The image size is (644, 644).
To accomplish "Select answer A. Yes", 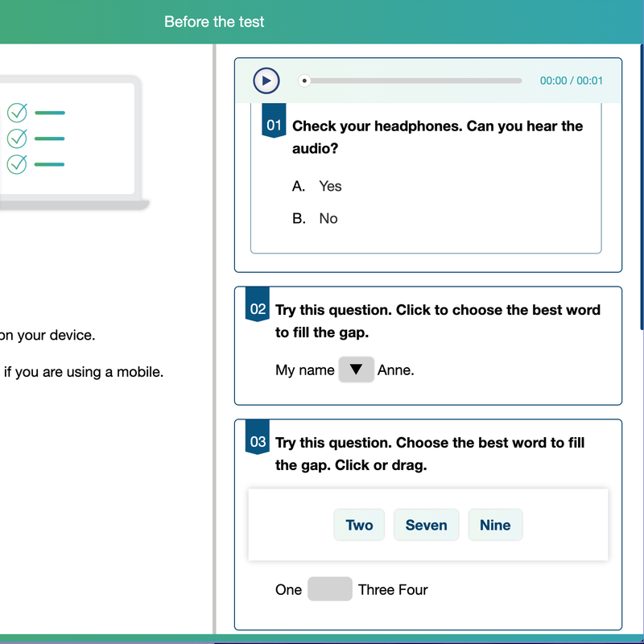I will pyautogui.click(x=316, y=186).
